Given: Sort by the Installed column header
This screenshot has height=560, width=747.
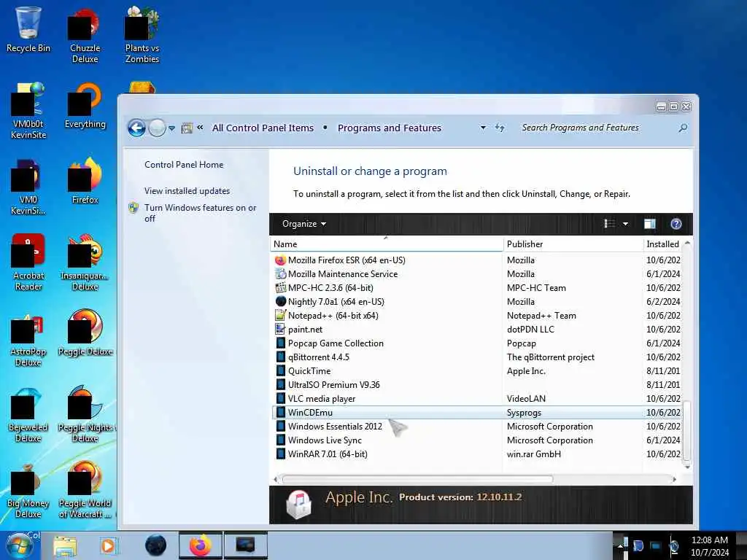Looking at the screenshot, I should [x=662, y=244].
